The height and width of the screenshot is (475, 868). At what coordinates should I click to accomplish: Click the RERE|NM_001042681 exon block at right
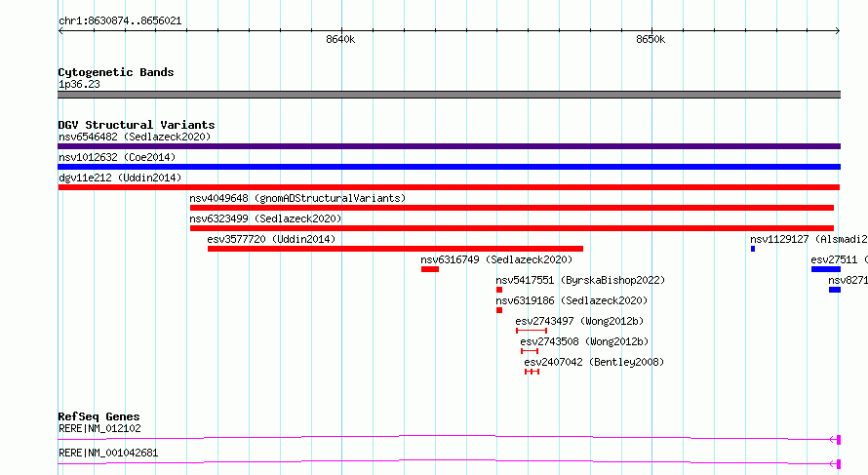(839, 464)
